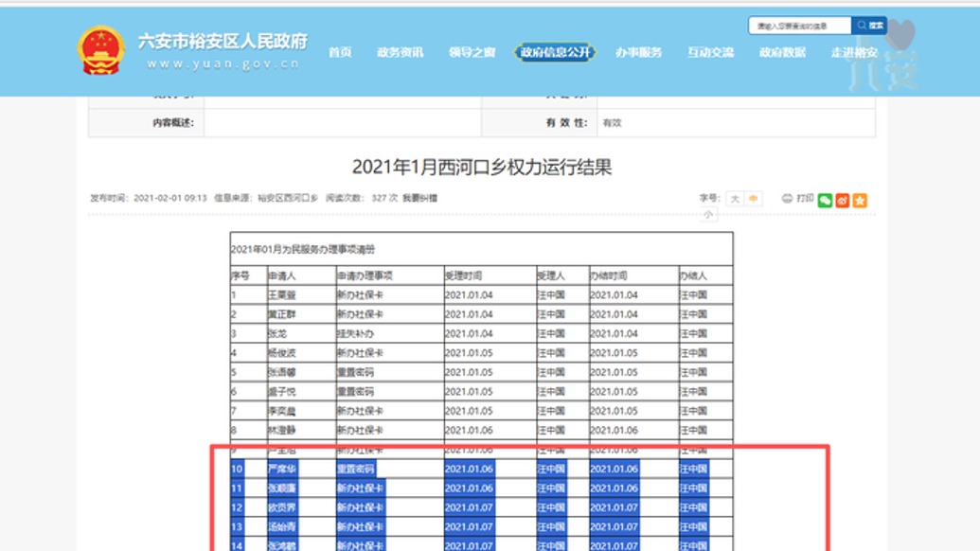Screen dimensions: 980x551
Task: Click the article title 2021年1月西河口乡权力运行结果
Action: [x=482, y=167]
